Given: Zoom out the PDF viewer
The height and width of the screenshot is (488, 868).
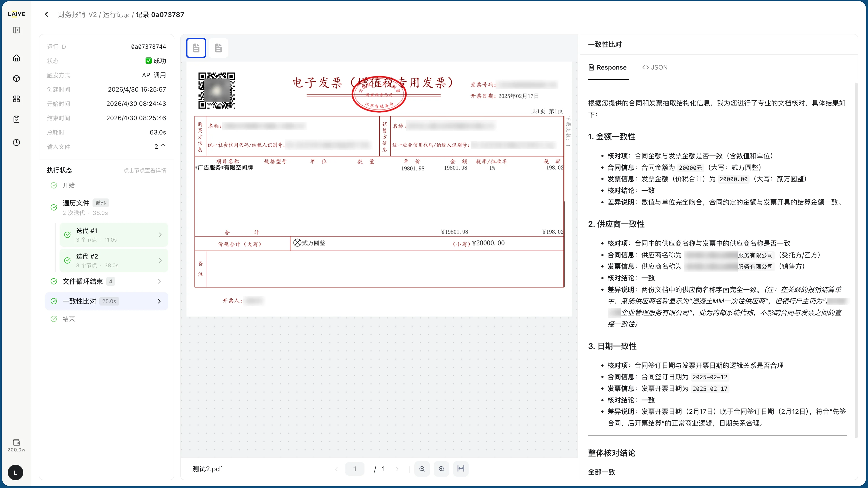Looking at the screenshot, I should [422, 469].
